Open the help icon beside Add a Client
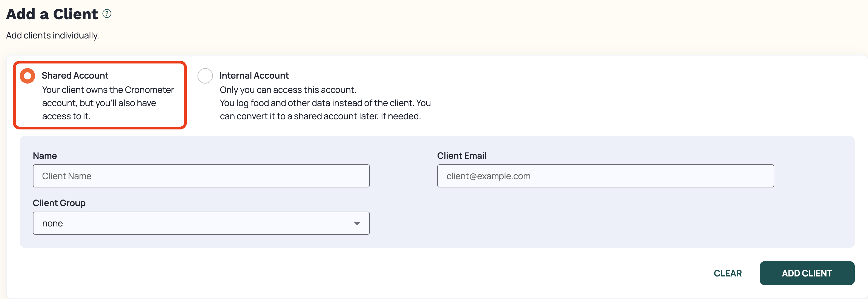This screenshot has width=868, height=299. point(107,13)
